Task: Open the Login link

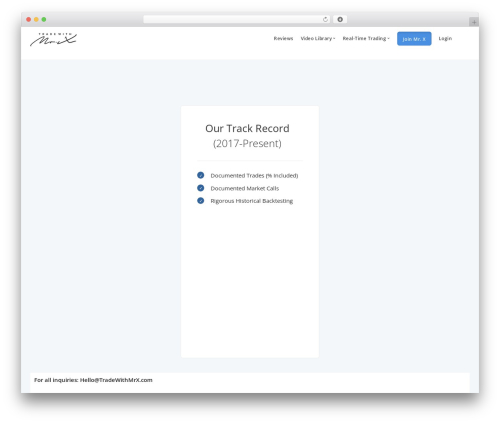Action: [445, 39]
